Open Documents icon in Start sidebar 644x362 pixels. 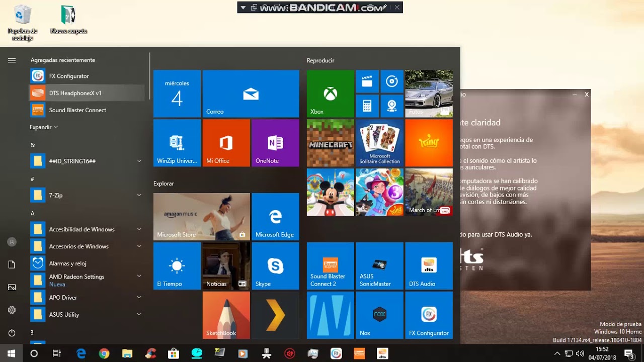coord(12,264)
